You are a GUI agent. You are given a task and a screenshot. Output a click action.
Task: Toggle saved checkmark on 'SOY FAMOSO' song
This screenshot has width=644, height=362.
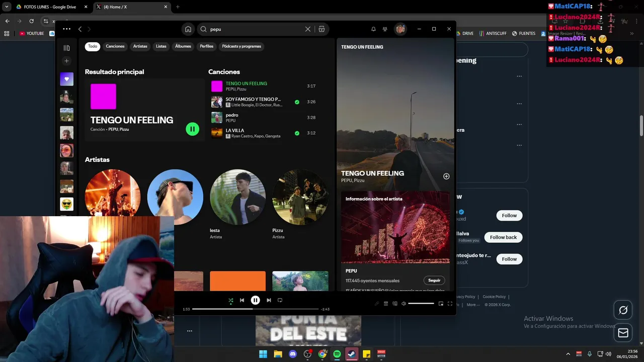[x=297, y=102]
